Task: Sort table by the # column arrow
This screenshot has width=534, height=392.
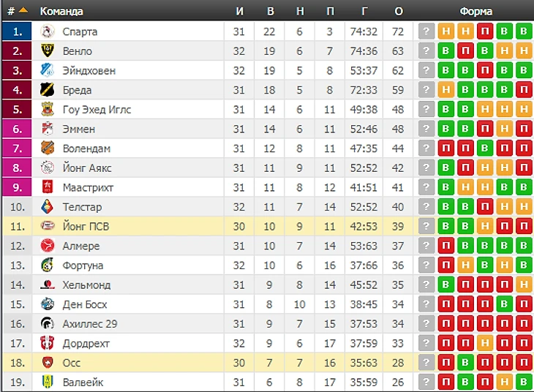Action: click(x=23, y=10)
